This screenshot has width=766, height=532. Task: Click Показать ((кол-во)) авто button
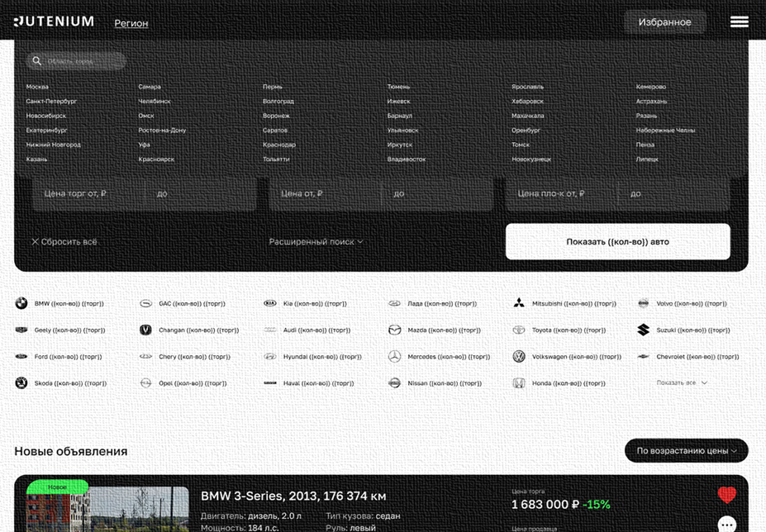pos(618,242)
